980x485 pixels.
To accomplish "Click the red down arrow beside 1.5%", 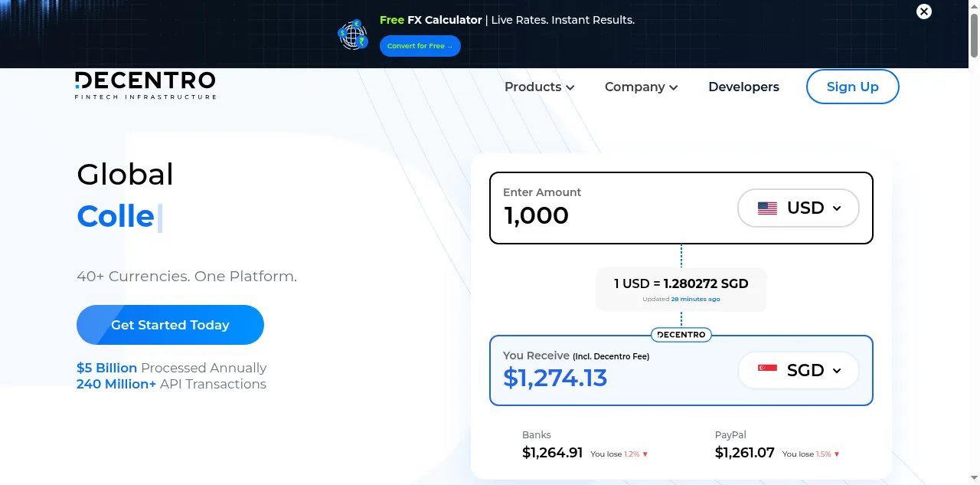I will 836,454.
